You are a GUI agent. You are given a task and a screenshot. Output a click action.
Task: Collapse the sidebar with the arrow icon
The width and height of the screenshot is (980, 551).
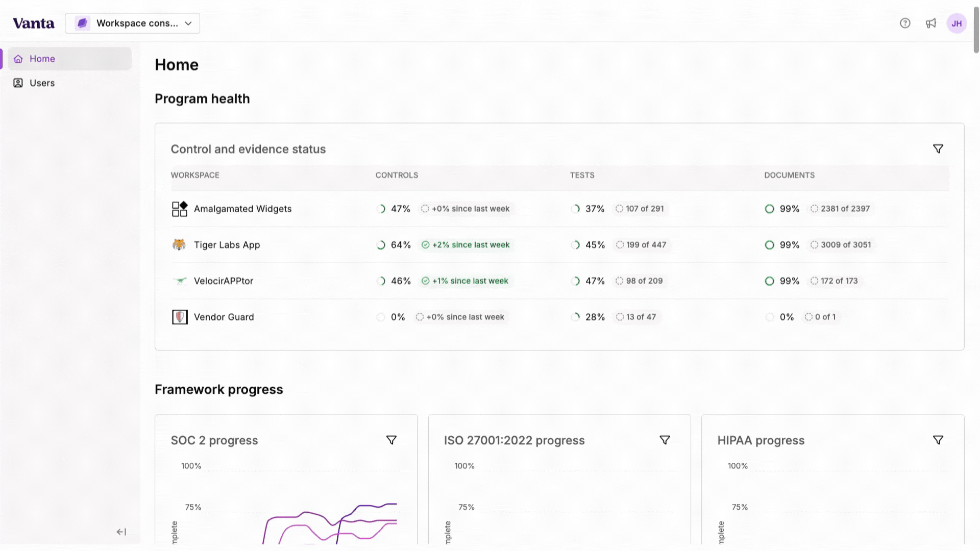click(121, 532)
